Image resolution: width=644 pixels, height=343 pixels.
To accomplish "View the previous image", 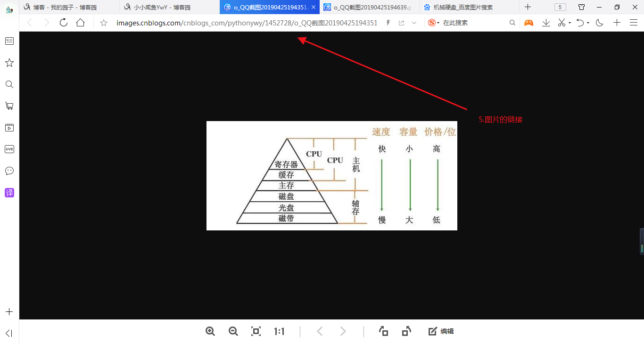I will (320, 331).
